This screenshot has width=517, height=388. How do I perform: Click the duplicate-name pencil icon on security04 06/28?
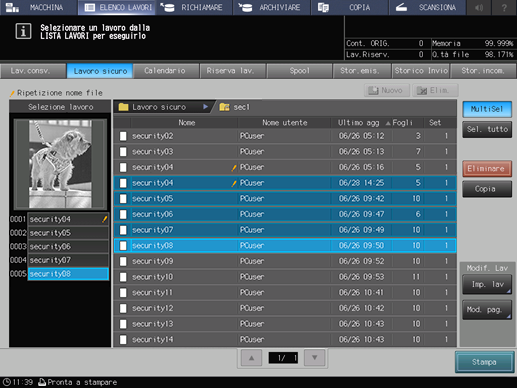234,183
